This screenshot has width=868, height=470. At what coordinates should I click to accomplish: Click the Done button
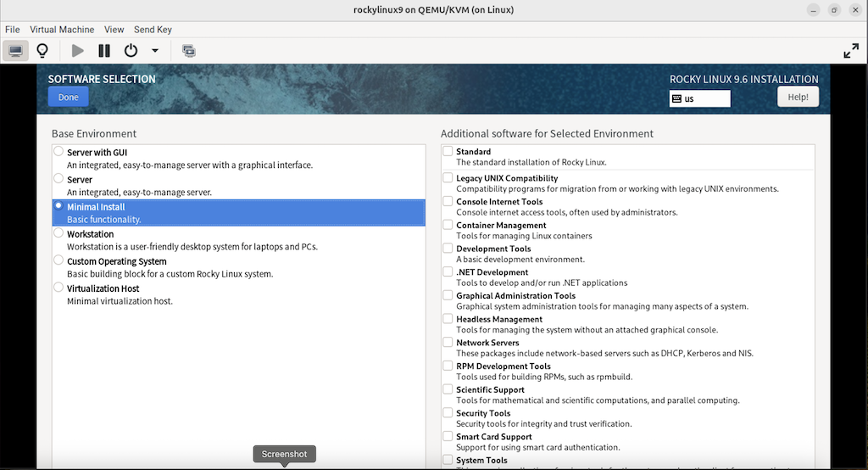coord(68,97)
